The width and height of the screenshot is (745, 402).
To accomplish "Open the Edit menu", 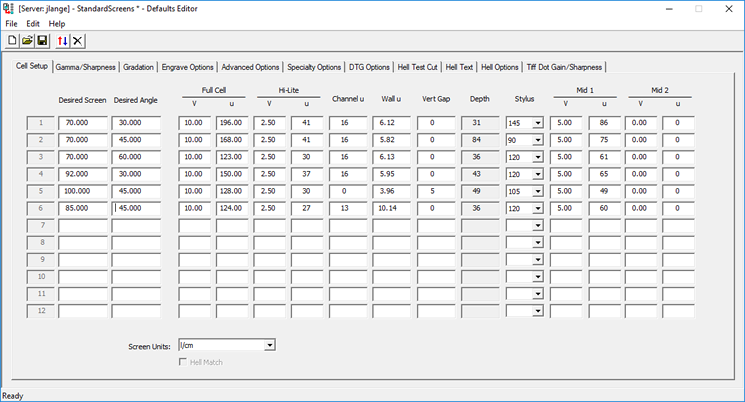I will click(33, 23).
